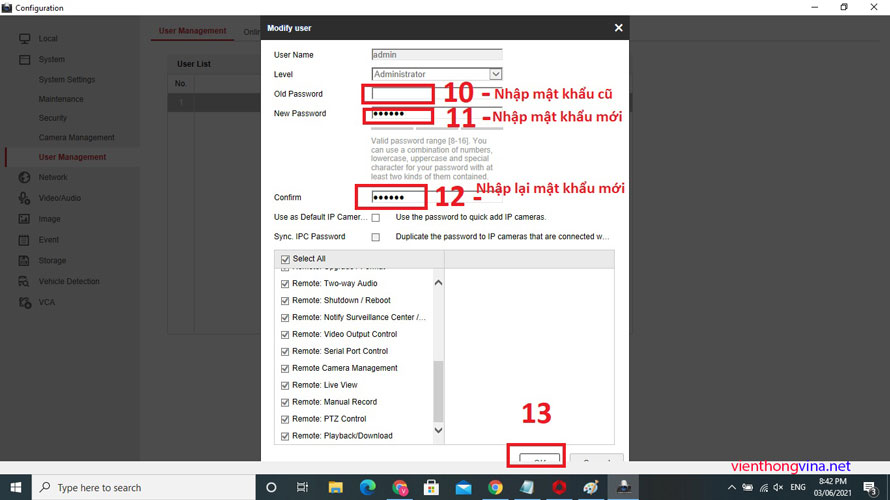Open the Network globe icon
The image size is (890, 500).
24,177
